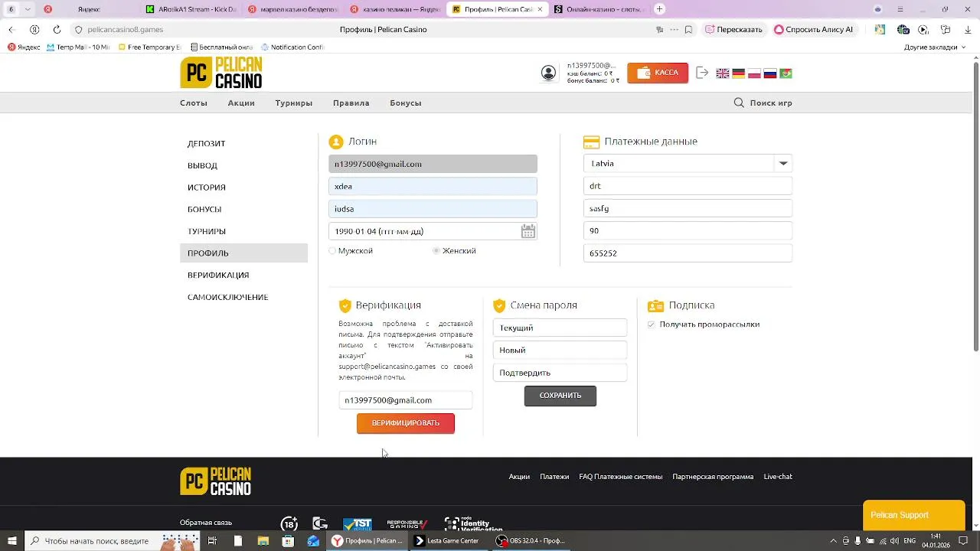The image size is (980, 551).
Task: Click the Подтвердить password field
Action: (x=560, y=373)
